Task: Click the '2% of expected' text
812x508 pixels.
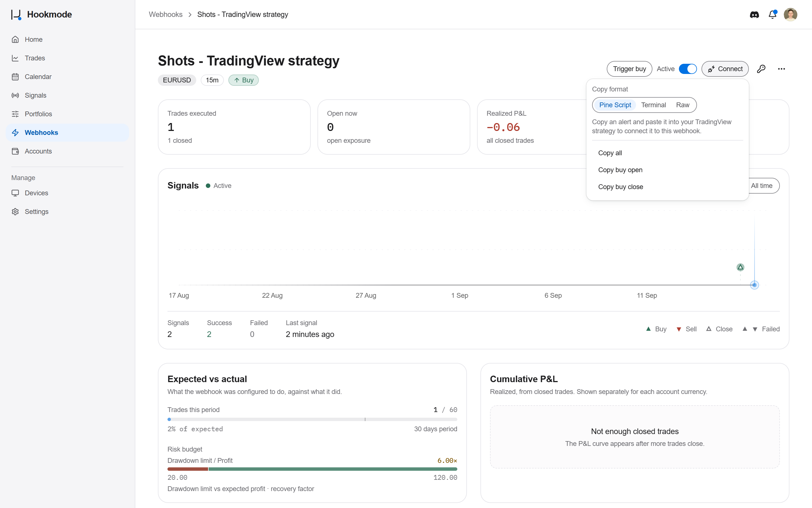Action: click(195, 429)
